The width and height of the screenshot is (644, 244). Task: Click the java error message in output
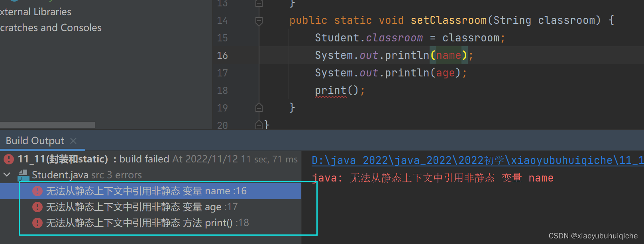[x=432, y=178]
